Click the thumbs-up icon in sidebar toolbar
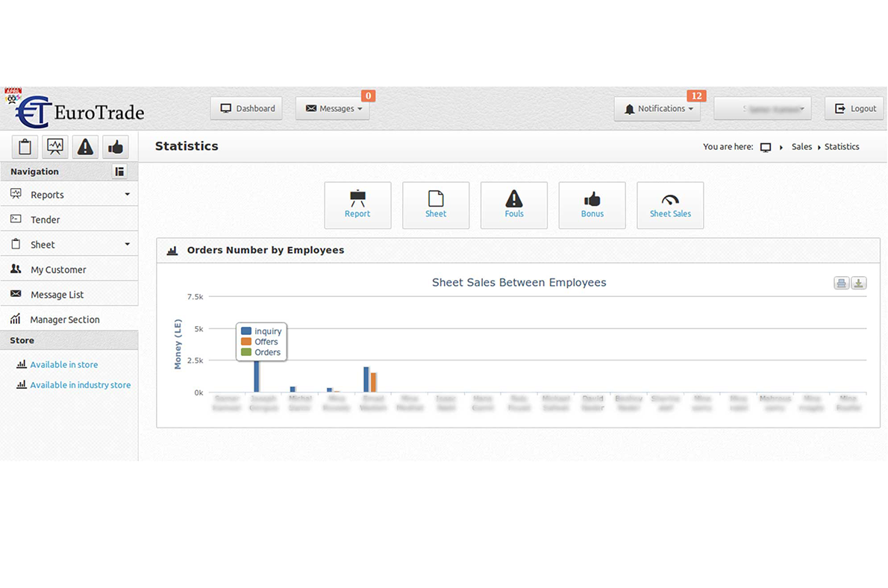Screen dimensions: 888x588 116,146
